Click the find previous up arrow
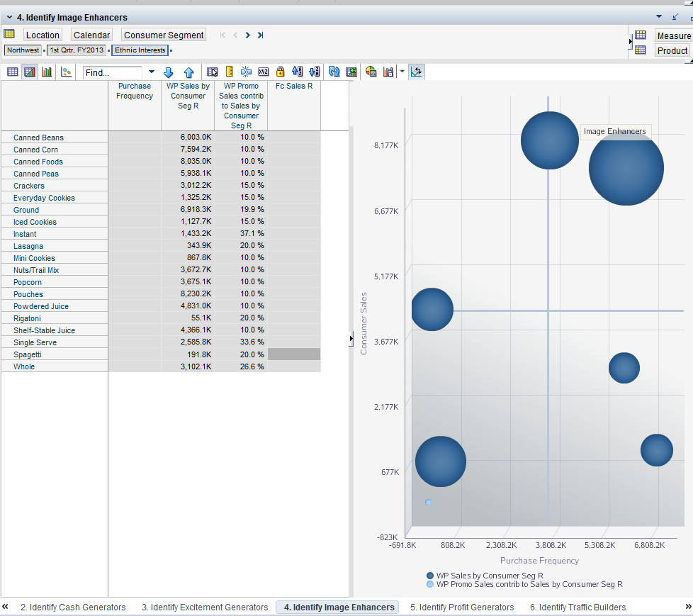This screenshot has width=693, height=616. point(188,72)
